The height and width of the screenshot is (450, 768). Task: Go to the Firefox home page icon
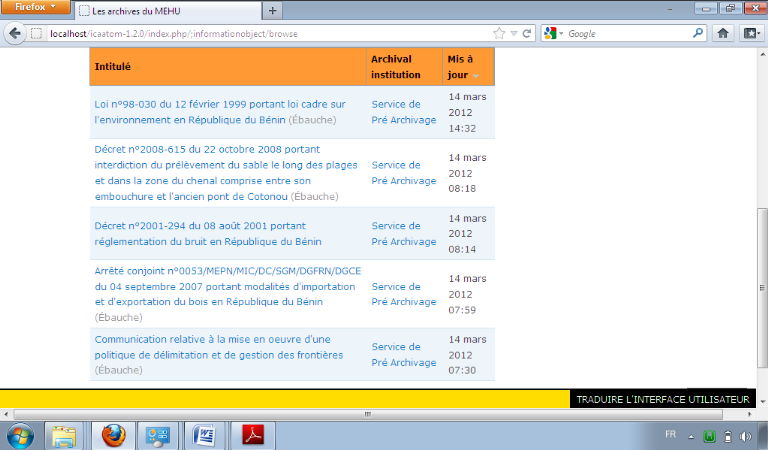(723, 33)
